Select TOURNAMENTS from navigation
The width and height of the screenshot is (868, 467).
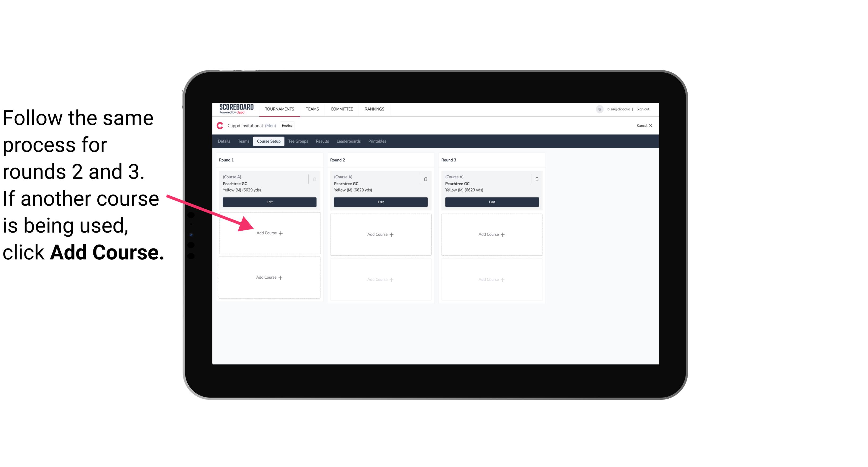click(x=280, y=109)
